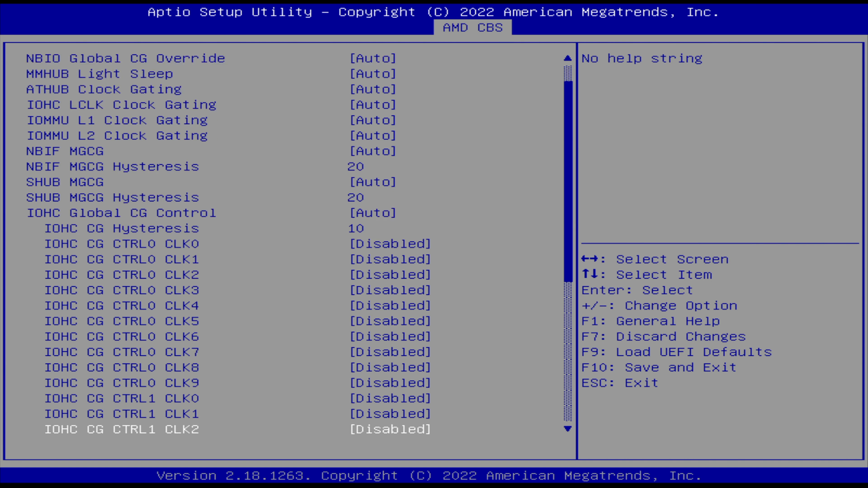Select the "MMHUB Light Sleep" setting label

tap(100, 74)
